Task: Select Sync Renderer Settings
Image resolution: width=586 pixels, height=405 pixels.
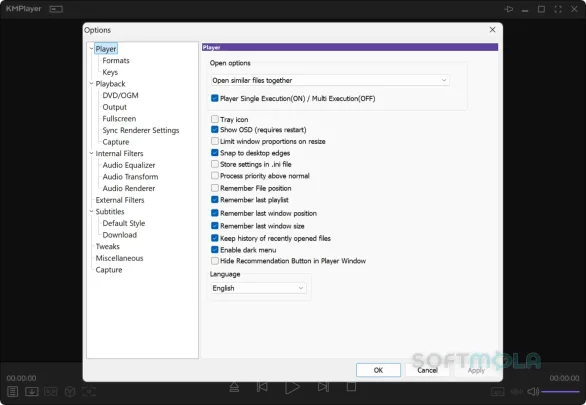Action: tap(141, 130)
